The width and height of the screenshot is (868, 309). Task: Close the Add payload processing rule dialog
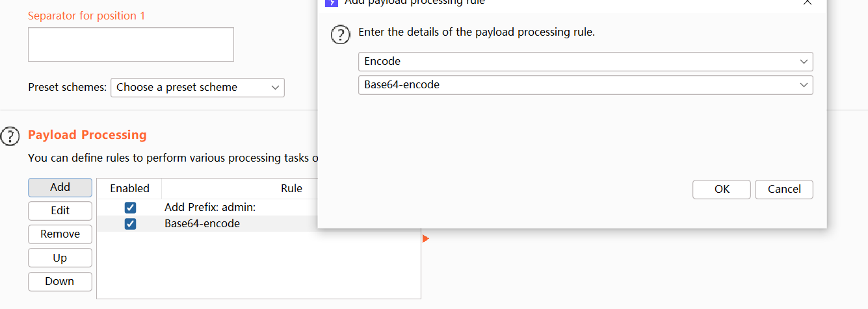coord(808,3)
